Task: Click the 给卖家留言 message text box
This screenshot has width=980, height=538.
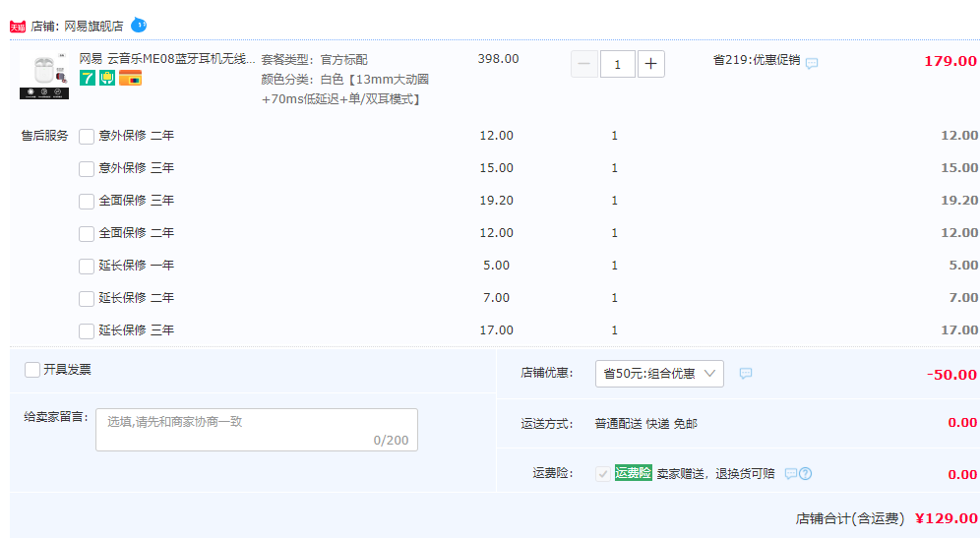Action: tap(257, 430)
